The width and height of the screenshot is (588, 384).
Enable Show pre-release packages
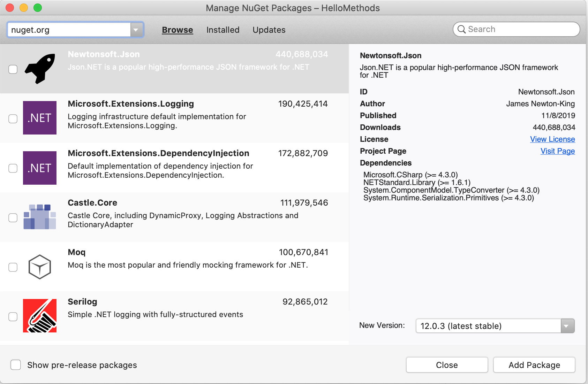(x=16, y=365)
